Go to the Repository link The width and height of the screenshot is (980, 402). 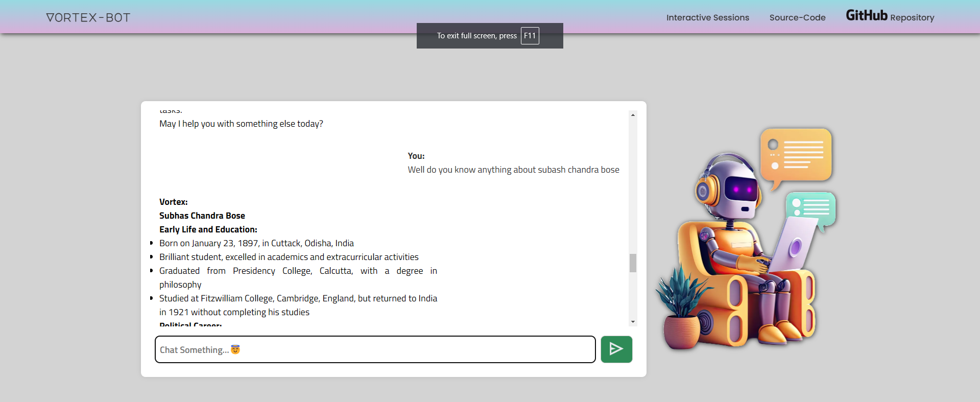pos(912,18)
